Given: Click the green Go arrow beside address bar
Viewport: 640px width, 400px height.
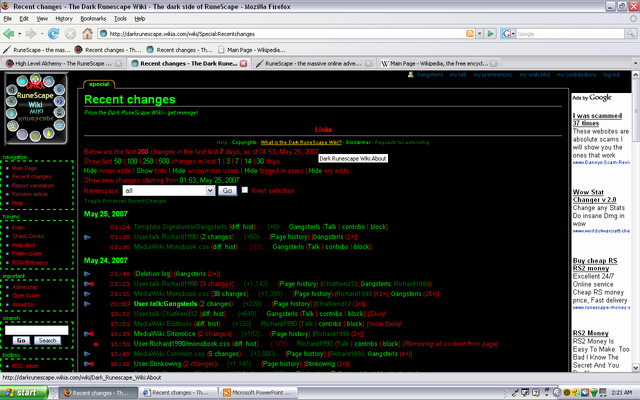Looking at the screenshot, I should pyautogui.click(x=490, y=33).
